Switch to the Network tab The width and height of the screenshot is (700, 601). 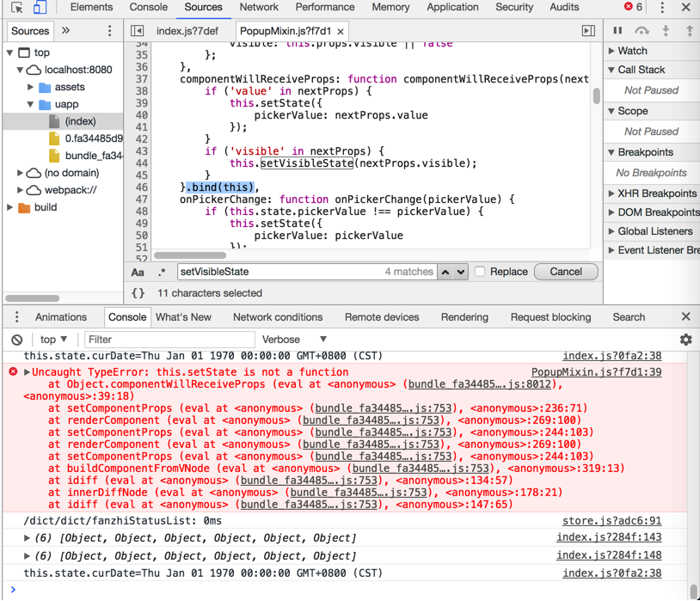coord(259,7)
